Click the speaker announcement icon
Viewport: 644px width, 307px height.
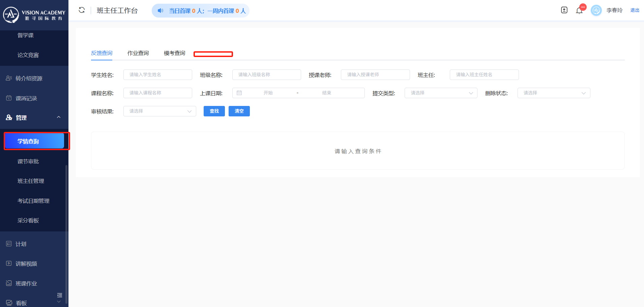pyautogui.click(x=160, y=11)
